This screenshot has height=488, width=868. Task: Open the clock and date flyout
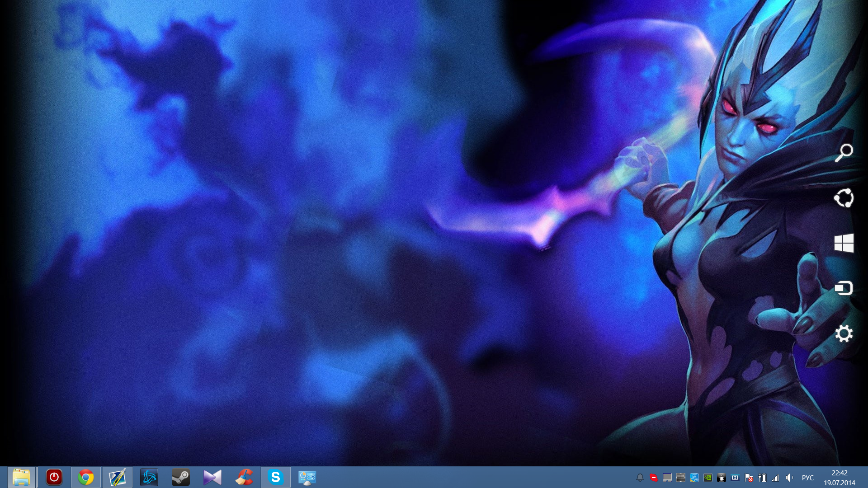coord(839,478)
